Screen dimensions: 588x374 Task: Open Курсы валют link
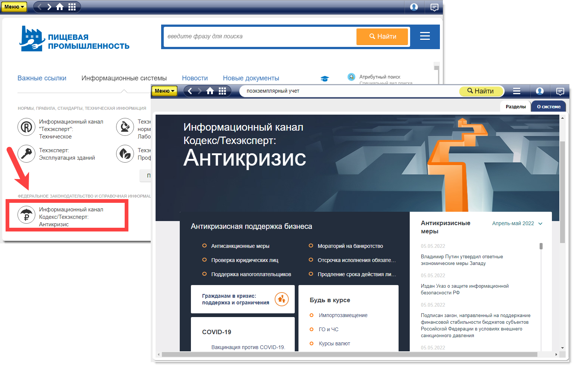335,343
